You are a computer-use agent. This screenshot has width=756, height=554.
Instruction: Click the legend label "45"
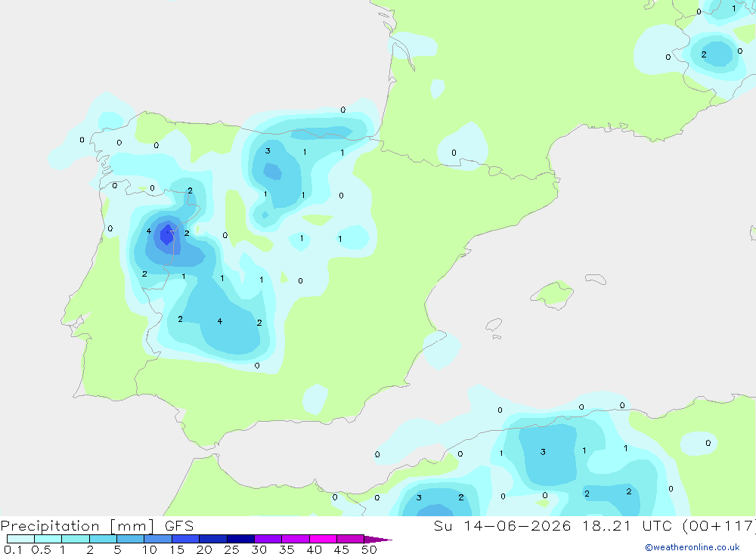(342, 549)
